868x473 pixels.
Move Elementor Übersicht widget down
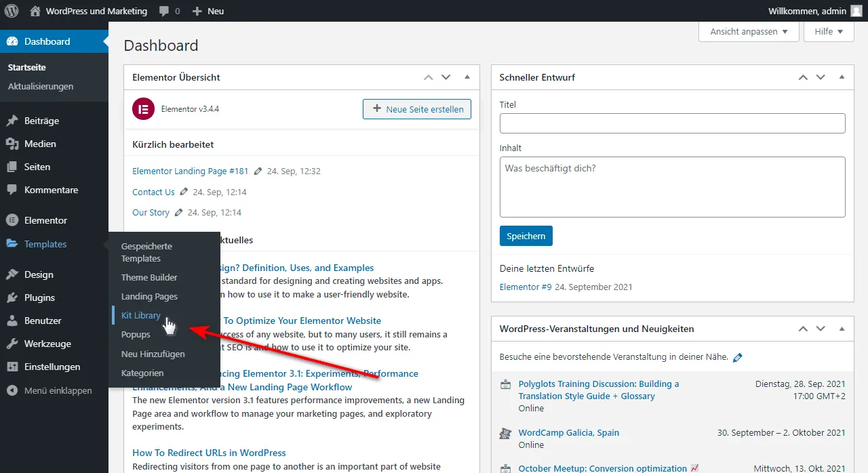click(x=446, y=77)
